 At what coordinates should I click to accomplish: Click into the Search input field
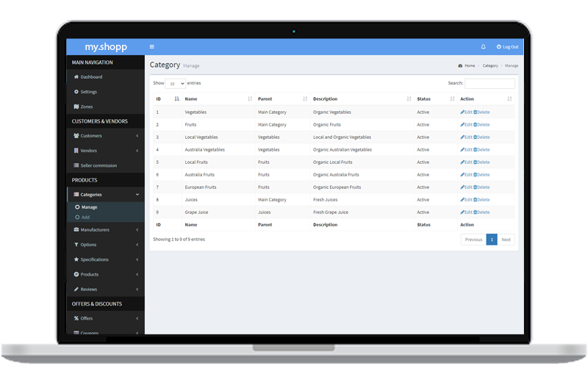point(490,83)
